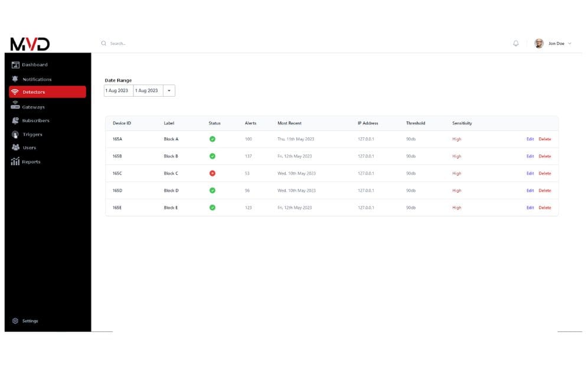Select the Detectors menu item
This screenshot has height=381, width=588.
[x=47, y=92]
